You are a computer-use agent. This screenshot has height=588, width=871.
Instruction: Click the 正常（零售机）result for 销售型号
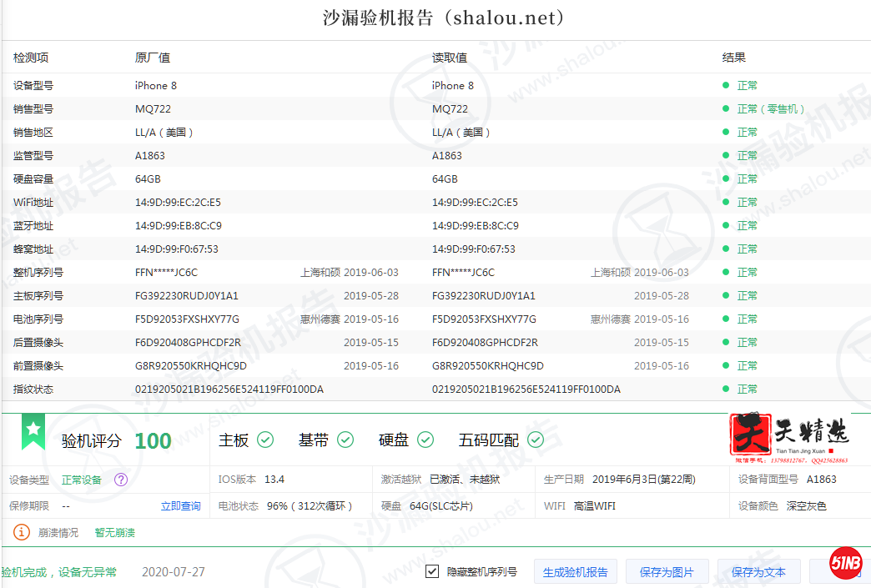tap(771, 109)
